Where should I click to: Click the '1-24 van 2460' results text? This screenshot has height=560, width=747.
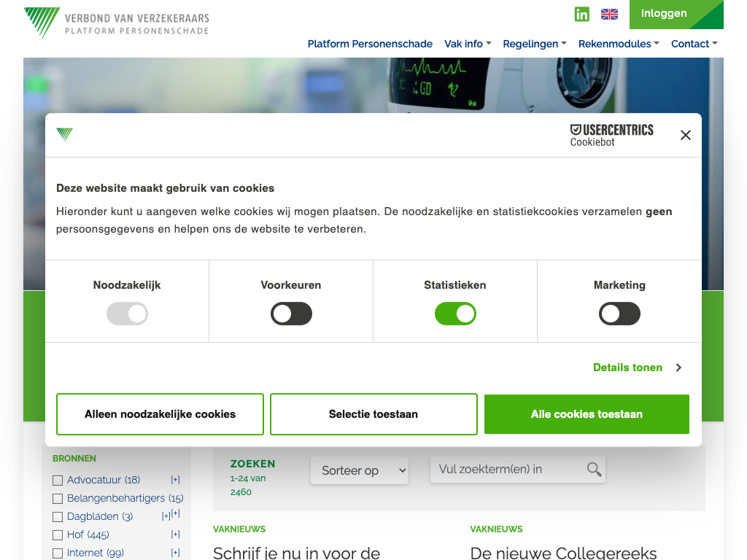[248, 485]
